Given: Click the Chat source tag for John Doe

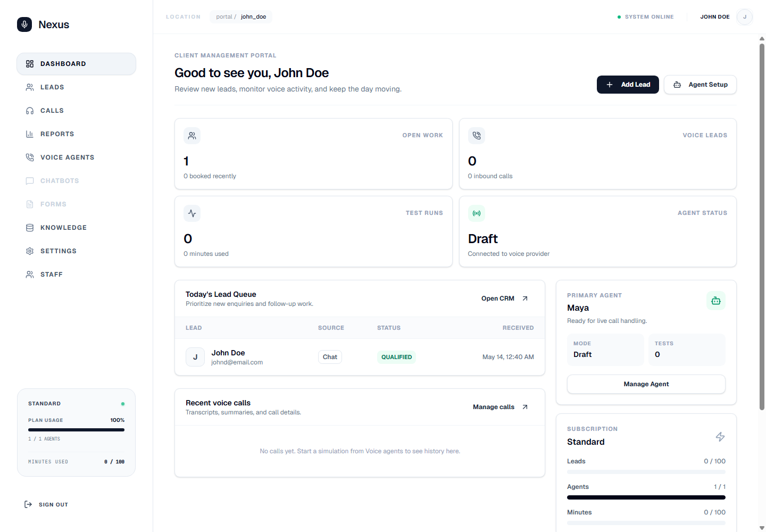Looking at the screenshot, I should (330, 357).
